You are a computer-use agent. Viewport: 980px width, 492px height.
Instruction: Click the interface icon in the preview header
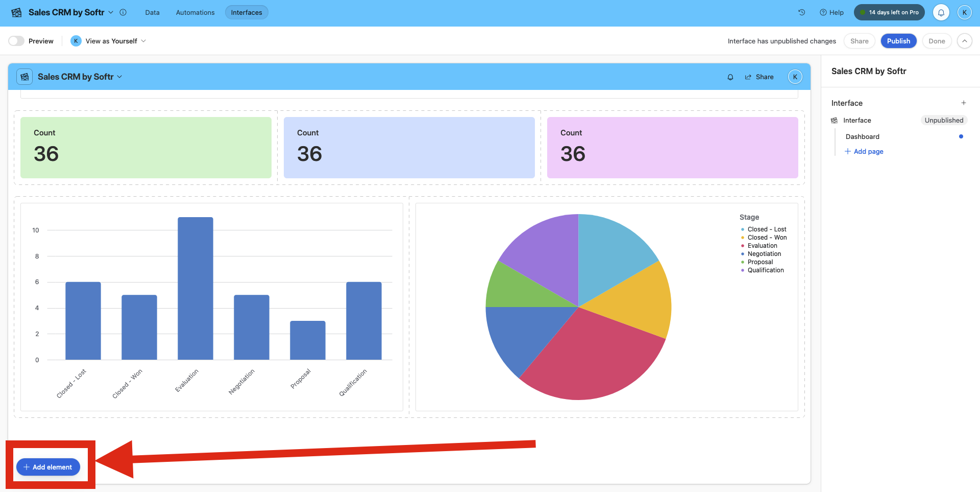coord(24,77)
